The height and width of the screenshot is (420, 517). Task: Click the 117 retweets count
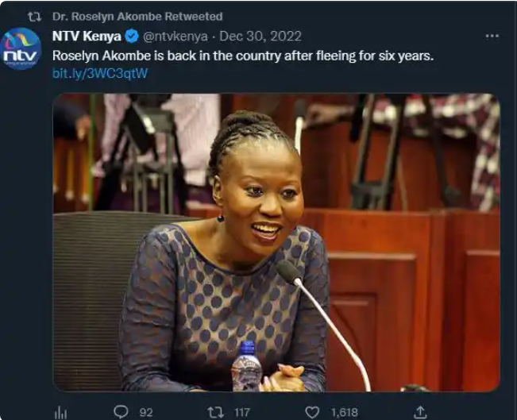[x=242, y=412]
